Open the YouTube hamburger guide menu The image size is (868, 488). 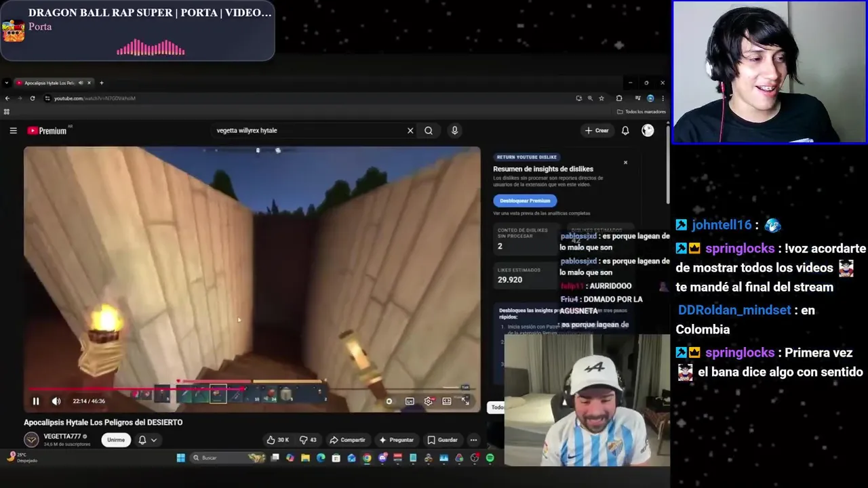tap(13, 131)
